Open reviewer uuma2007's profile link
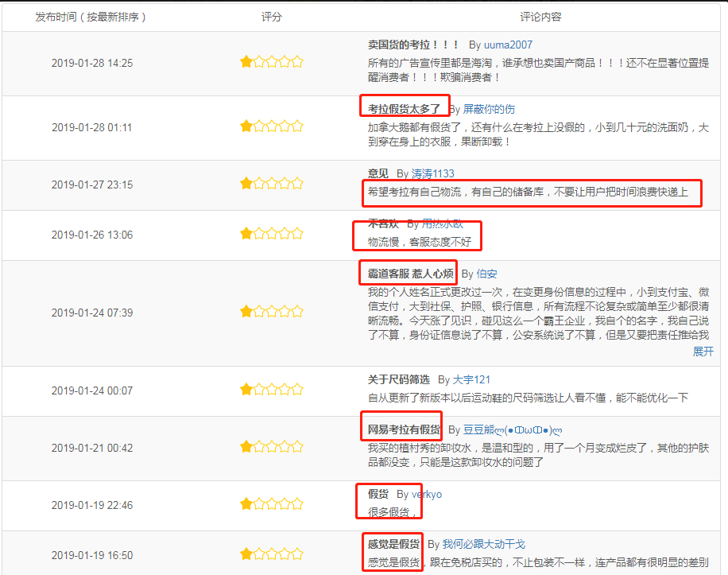The width and height of the screenshot is (728, 575). click(508, 45)
